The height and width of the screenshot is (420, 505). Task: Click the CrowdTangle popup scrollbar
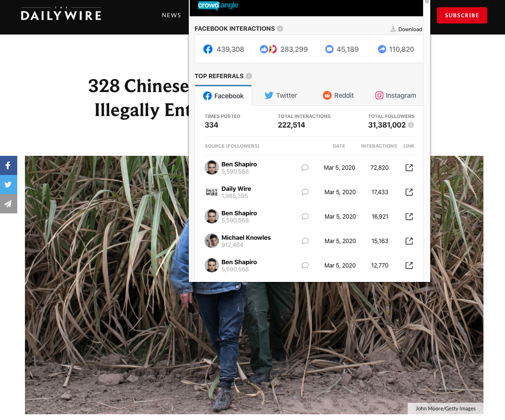(427, 1)
